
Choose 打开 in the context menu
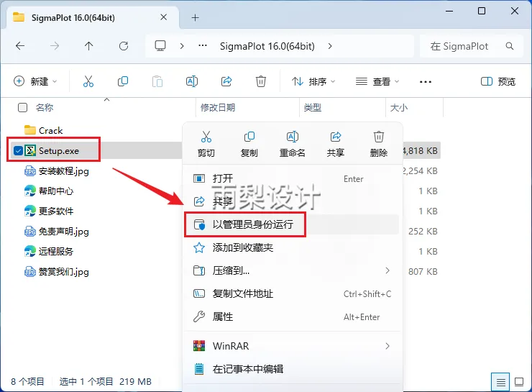292,178
